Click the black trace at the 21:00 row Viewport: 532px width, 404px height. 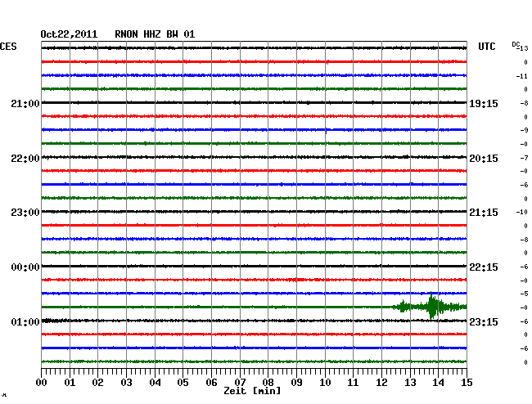(x=254, y=102)
